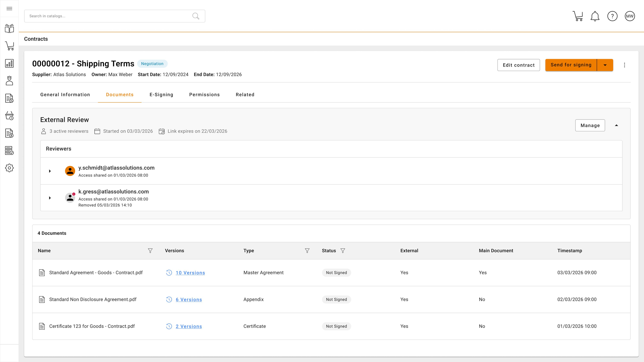This screenshot has width=644, height=362.
Task: Click the Negotiation status badge
Action: pos(152,64)
